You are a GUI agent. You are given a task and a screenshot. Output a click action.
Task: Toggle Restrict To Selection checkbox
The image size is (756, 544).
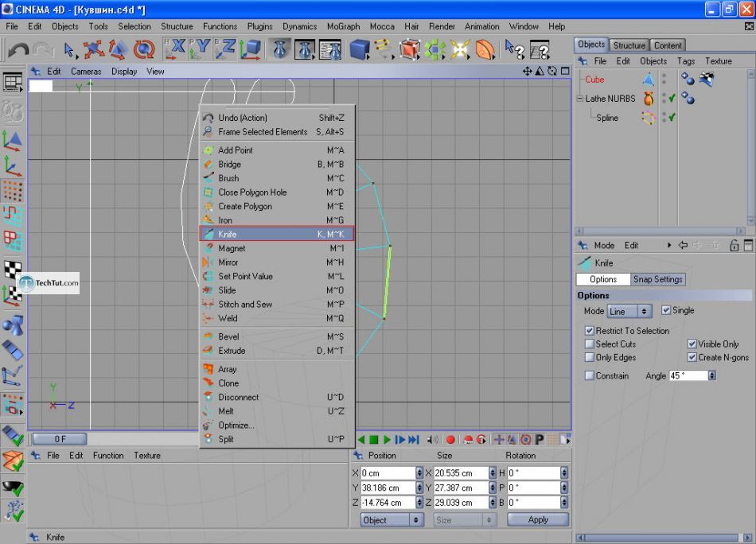tap(589, 331)
